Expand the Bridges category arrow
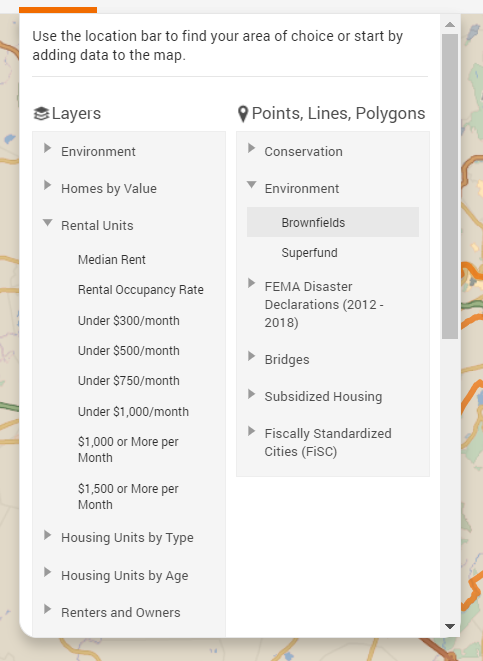This screenshot has width=483, height=661. [252, 356]
